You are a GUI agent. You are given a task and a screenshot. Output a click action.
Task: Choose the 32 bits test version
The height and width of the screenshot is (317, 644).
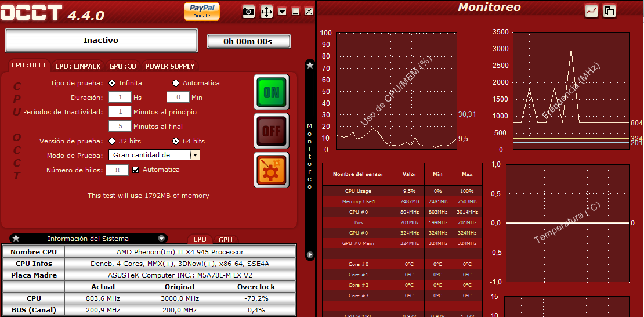coord(112,141)
